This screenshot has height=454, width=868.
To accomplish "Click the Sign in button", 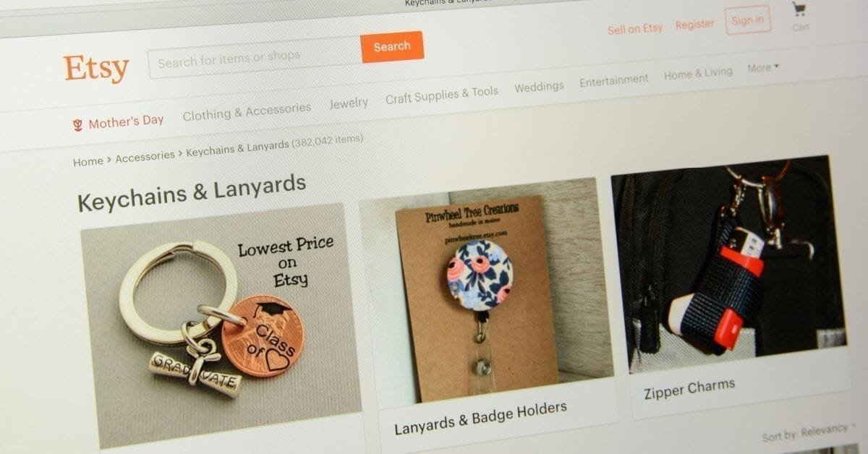I will tap(747, 20).
